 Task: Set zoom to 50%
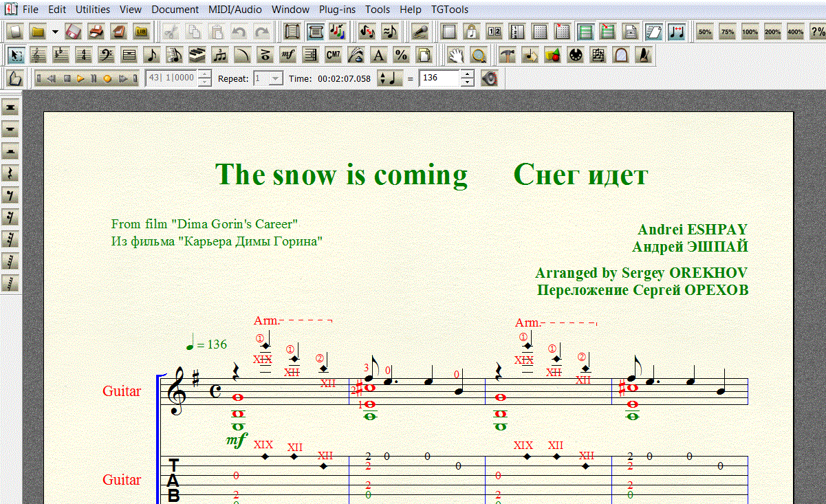[705, 31]
